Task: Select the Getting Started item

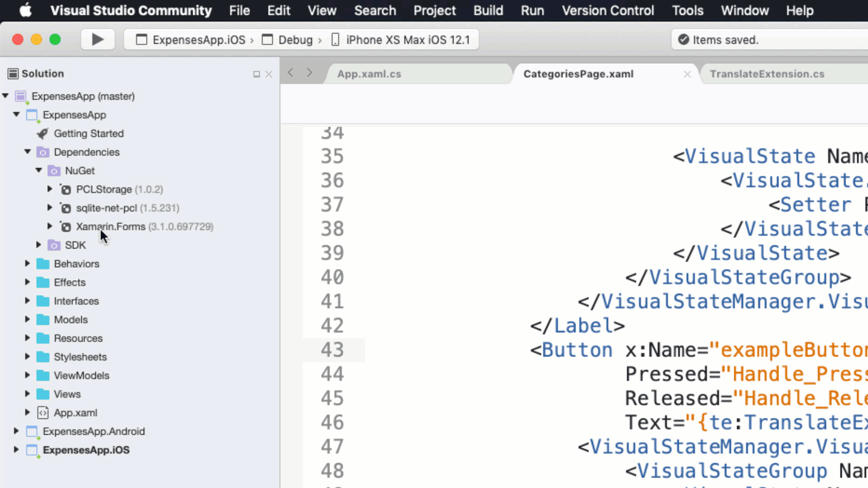Action: pos(89,134)
